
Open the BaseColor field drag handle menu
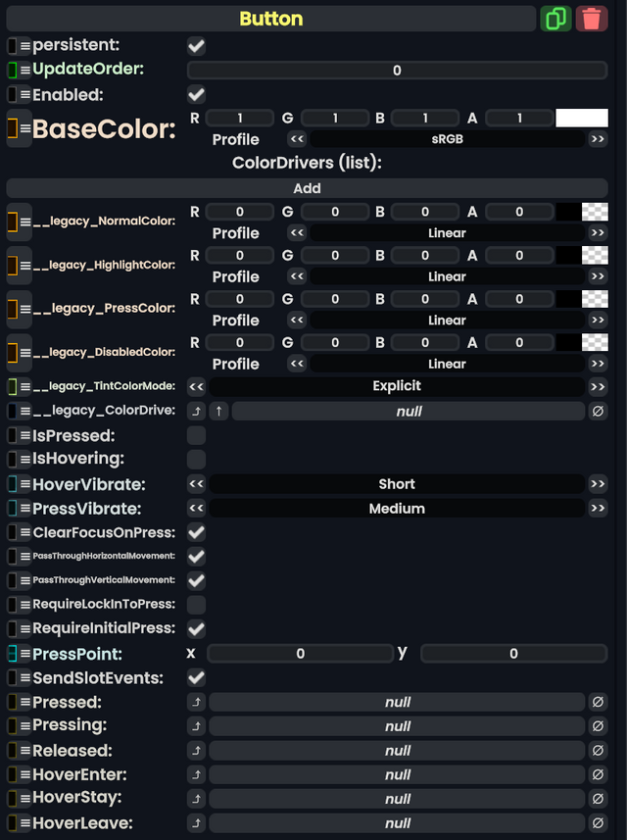pos(25,129)
